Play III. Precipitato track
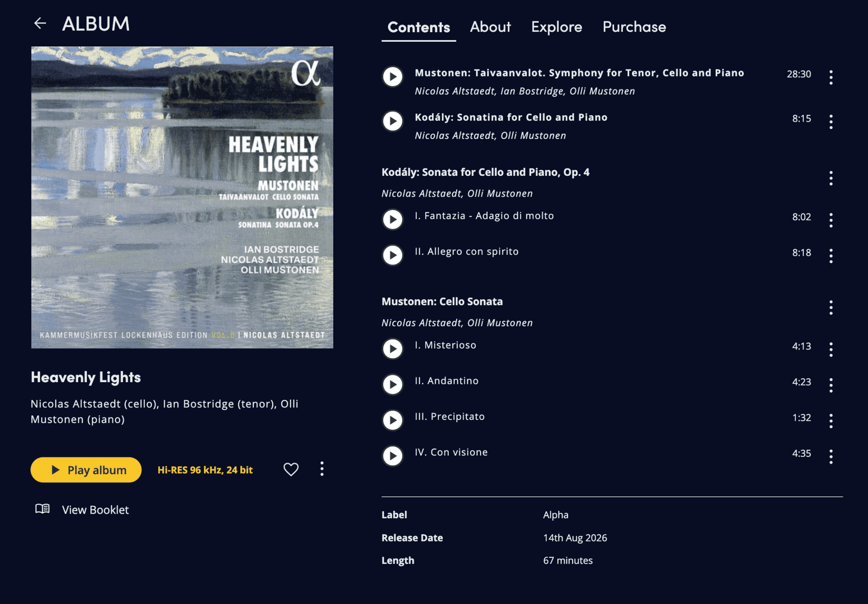 click(393, 420)
